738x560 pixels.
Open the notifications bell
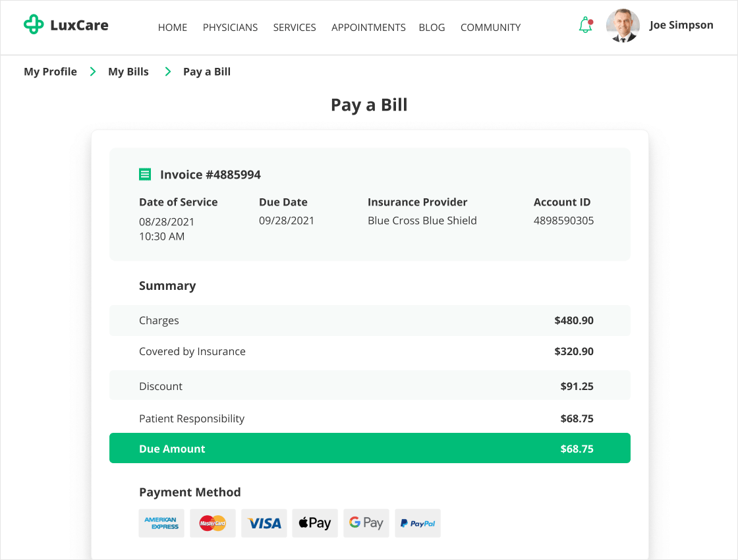tap(585, 26)
